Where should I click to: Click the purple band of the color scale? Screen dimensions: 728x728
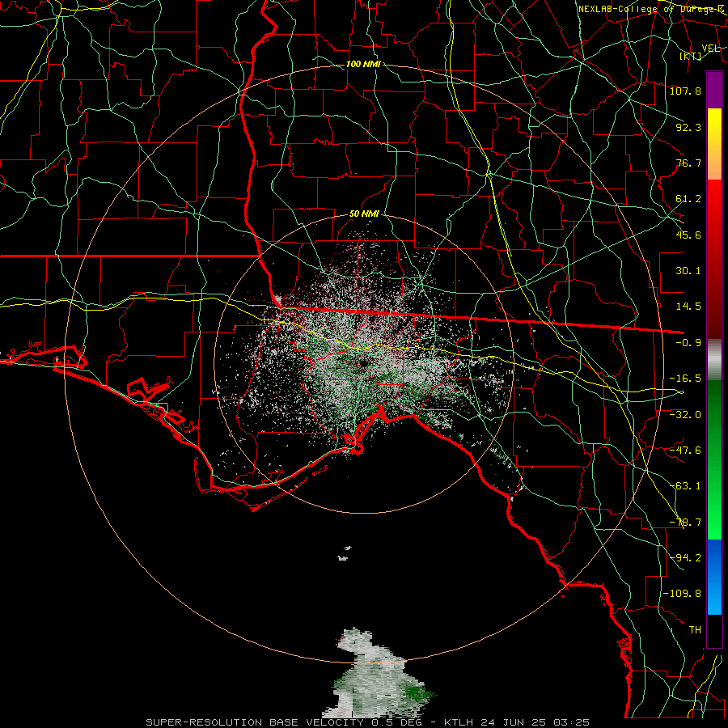coord(714,90)
